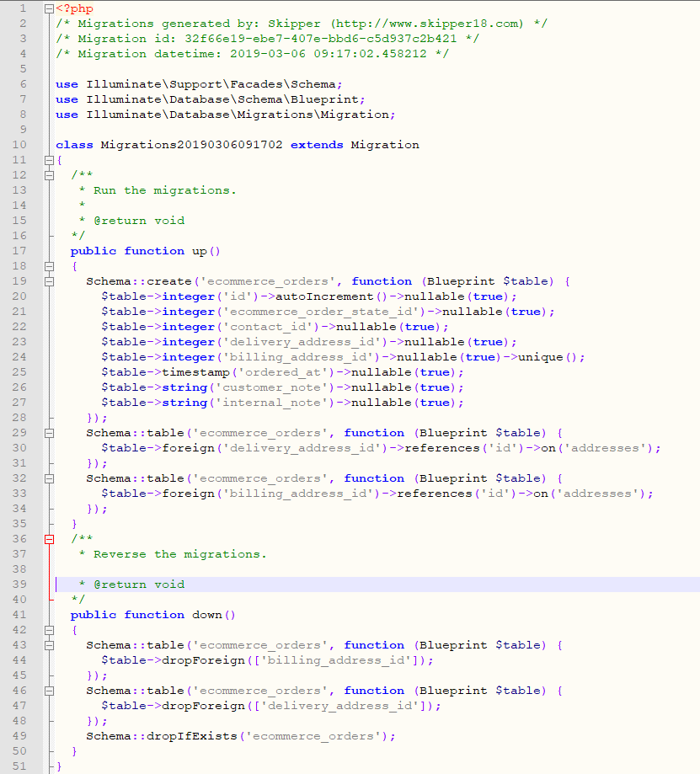700x774 pixels.
Task: Click the migration id 32f66e19-ebe7-407e-bbd6-c5d937c2b421
Action: point(321,39)
